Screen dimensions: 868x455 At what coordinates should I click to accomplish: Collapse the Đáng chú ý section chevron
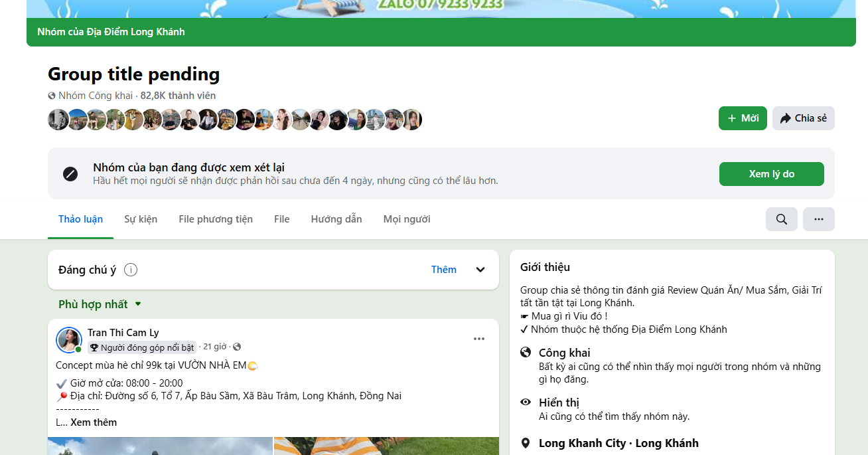pos(480,270)
